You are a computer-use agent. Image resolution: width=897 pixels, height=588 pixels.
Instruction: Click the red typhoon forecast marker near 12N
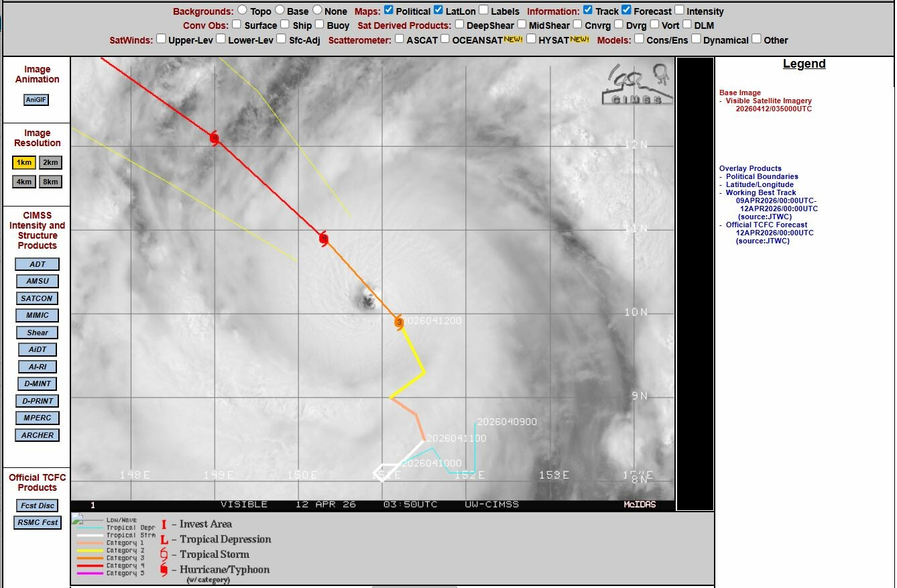coord(215,139)
